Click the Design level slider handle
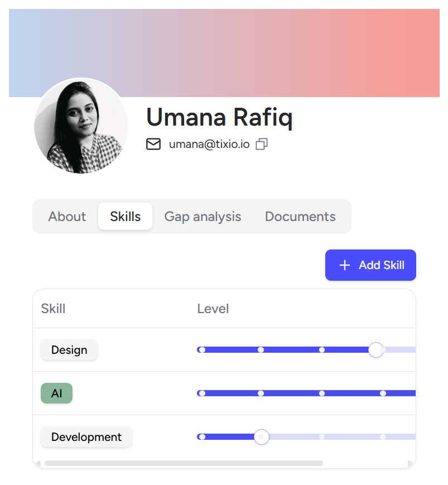Viewport: 448px width, 485px height. coord(376,350)
